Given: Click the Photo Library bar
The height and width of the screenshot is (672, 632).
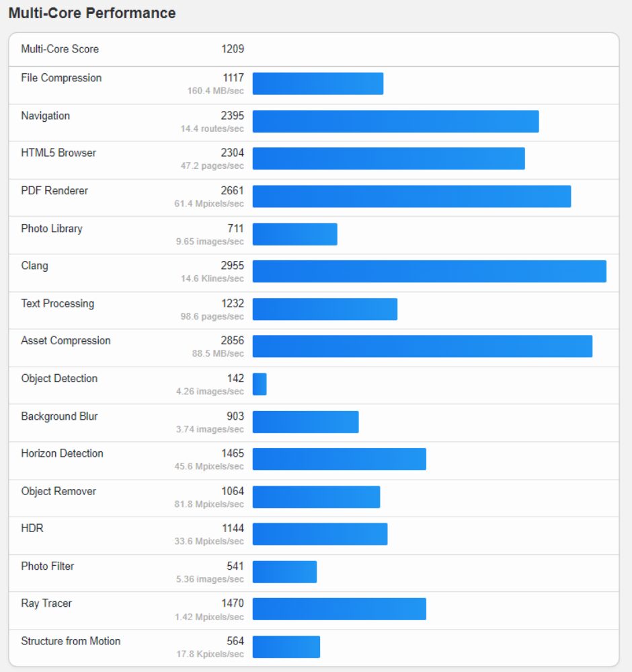Looking at the screenshot, I should click(x=294, y=234).
